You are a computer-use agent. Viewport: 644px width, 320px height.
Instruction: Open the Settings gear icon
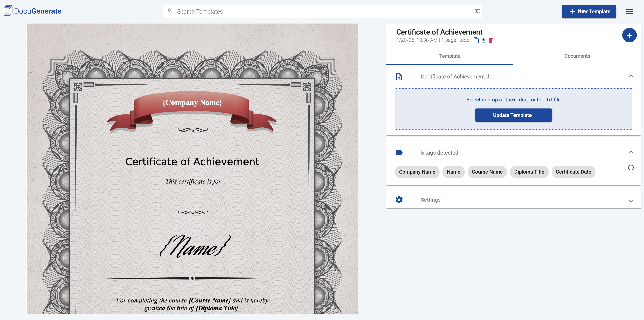[x=399, y=200]
